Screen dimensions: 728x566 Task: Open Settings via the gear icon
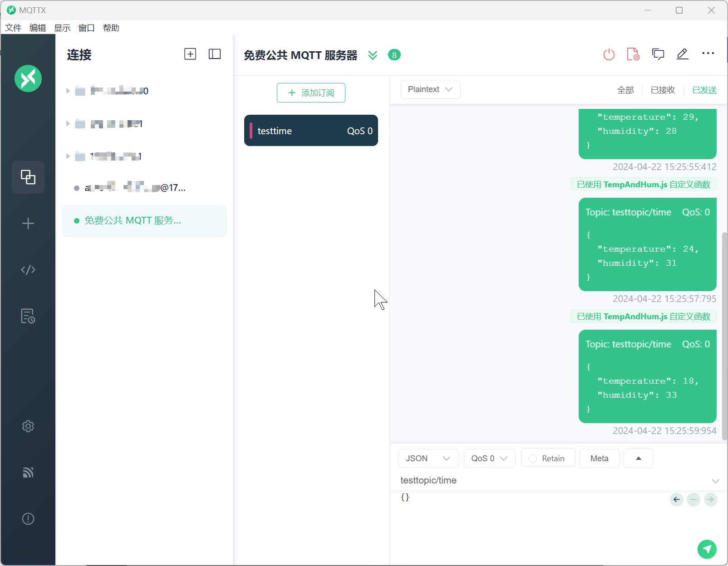tap(28, 426)
